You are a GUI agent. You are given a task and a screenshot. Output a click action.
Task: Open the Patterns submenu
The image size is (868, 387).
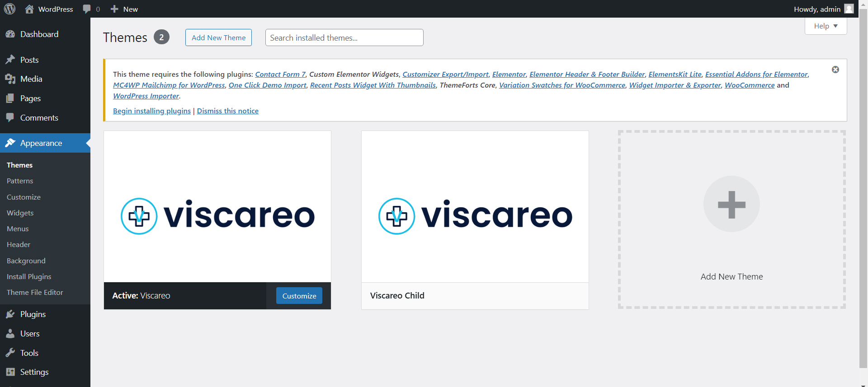pyautogui.click(x=20, y=181)
